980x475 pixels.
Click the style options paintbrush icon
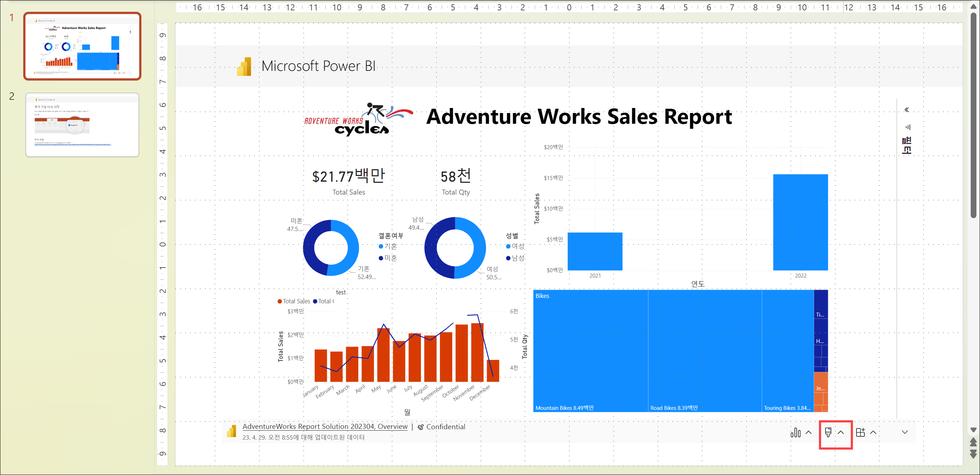828,432
